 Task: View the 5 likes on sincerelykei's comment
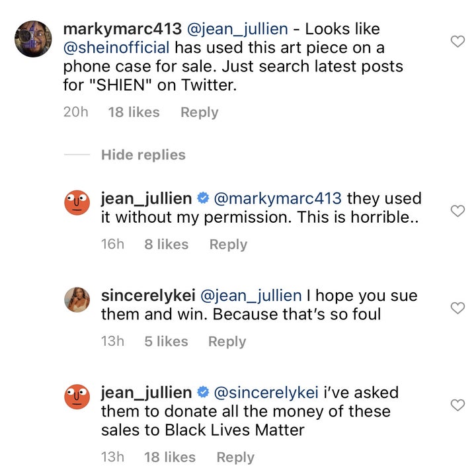click(166, 342)
